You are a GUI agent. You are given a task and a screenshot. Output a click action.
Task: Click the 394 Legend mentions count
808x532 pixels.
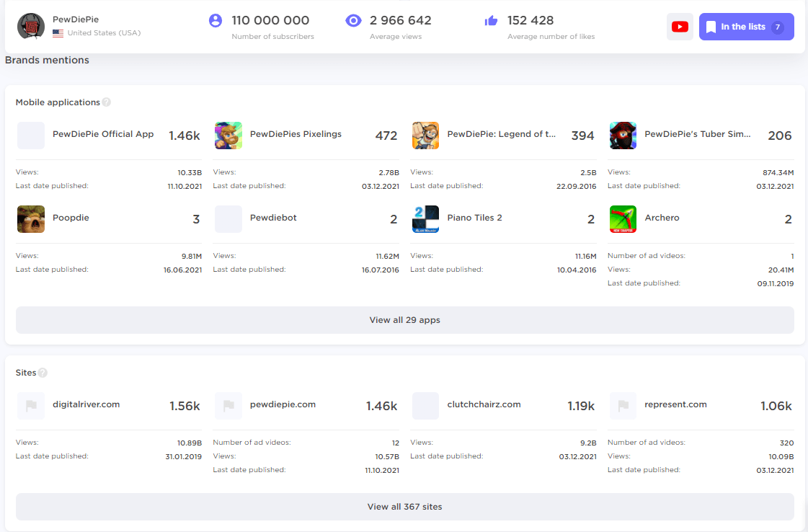click(x=583, y=136)
